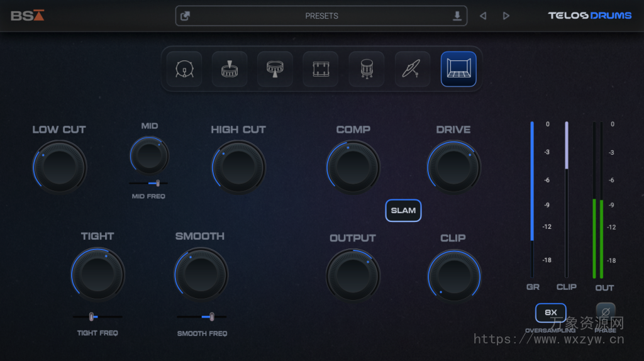This screenshot has width=644, height=361.
Task: Open the PRESETS dropdown bar
Action: point(321,16)
